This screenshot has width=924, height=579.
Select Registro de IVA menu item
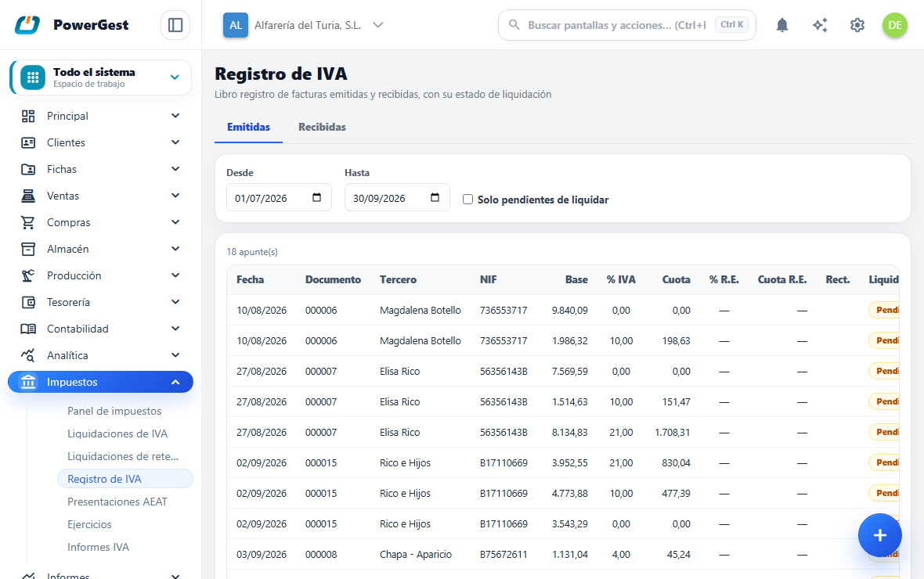tap(125, 479)
